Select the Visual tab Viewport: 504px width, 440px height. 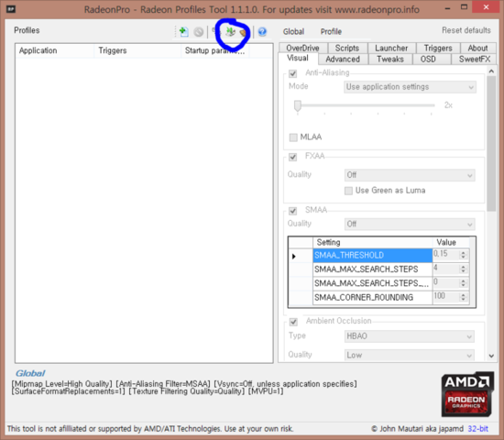pos(298,59)
